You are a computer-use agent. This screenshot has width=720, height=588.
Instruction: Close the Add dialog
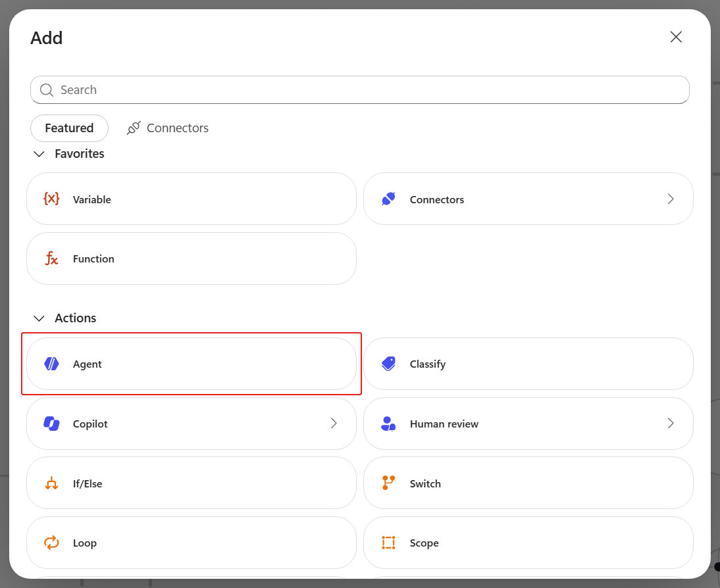tap(676, 37)
